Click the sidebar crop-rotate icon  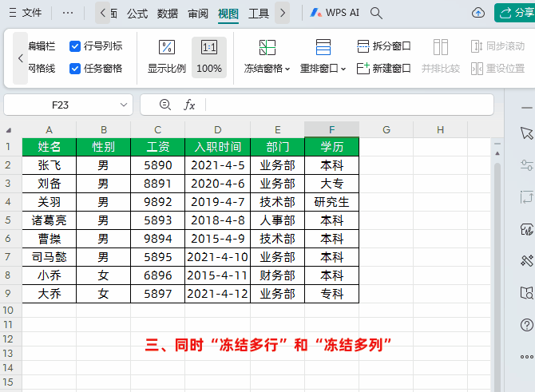click(526, 197)
